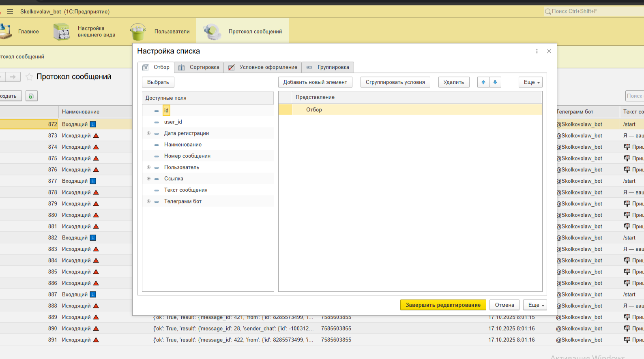Click the move up arrow button
Image resolution: width=644 pixels, height=359 pixels.
(483, 82)
